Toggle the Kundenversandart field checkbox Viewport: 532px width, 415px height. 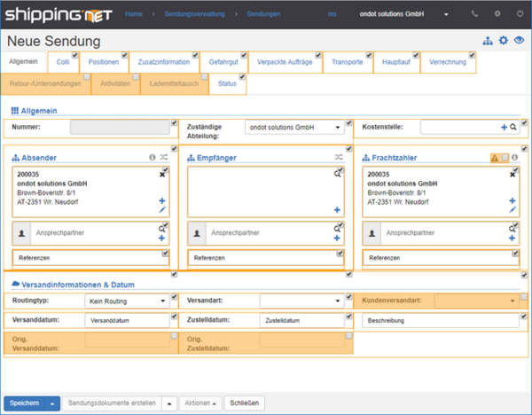click(x=523, y=297)
